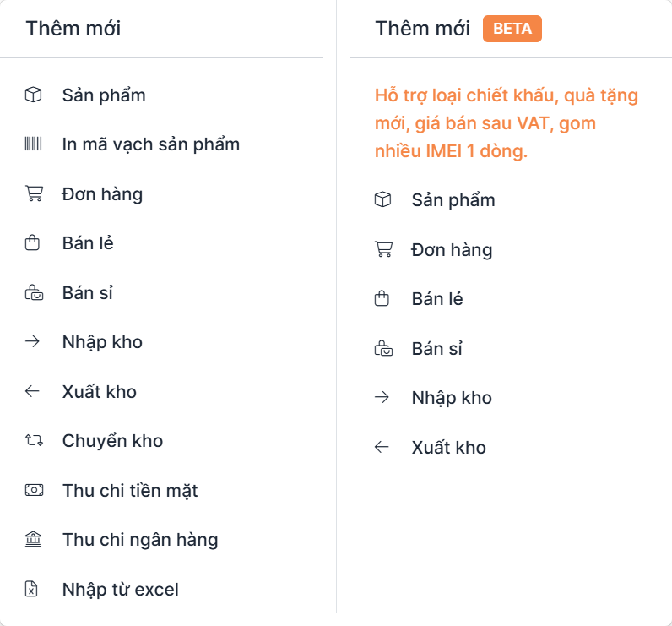Open Bán sỉ in the left menu
Screen dimensions: 672x626
pos(88,293)
